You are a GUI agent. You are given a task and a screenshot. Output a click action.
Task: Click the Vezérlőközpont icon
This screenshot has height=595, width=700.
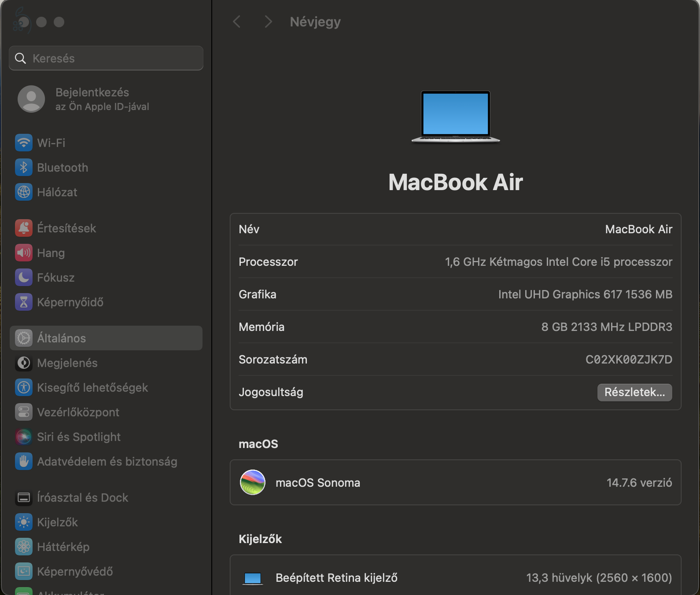[x=24, y=412]
